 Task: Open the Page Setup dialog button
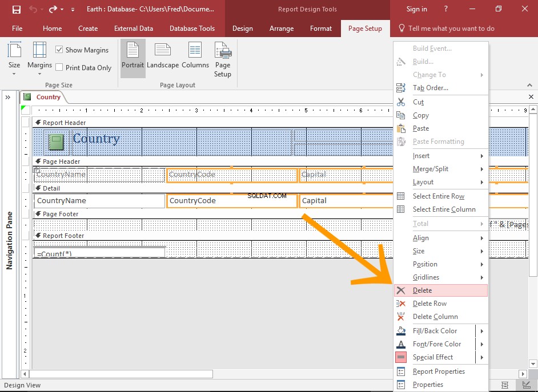point(223,59)
